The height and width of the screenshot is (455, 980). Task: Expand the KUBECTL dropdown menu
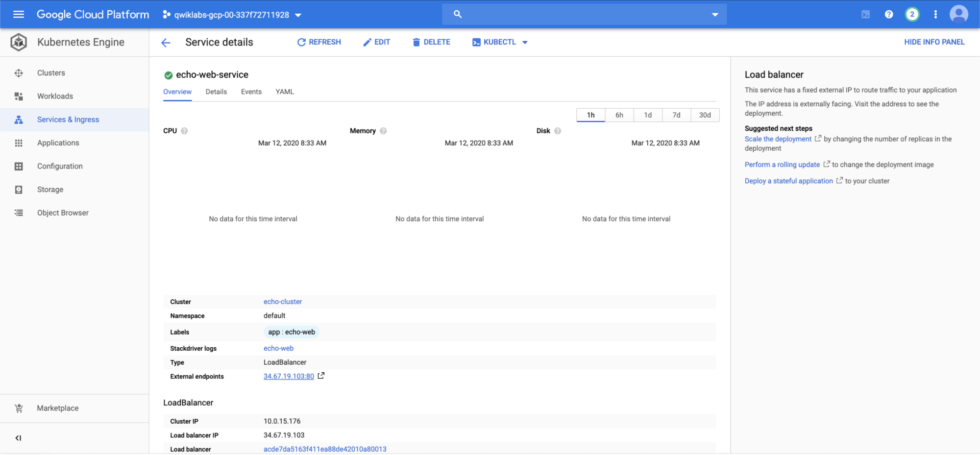[525, 43]
